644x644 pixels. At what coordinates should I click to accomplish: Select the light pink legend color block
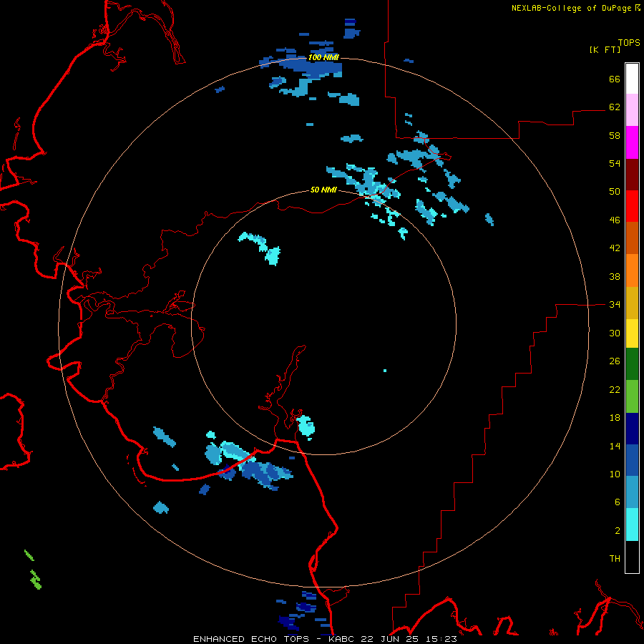point(632,110)
